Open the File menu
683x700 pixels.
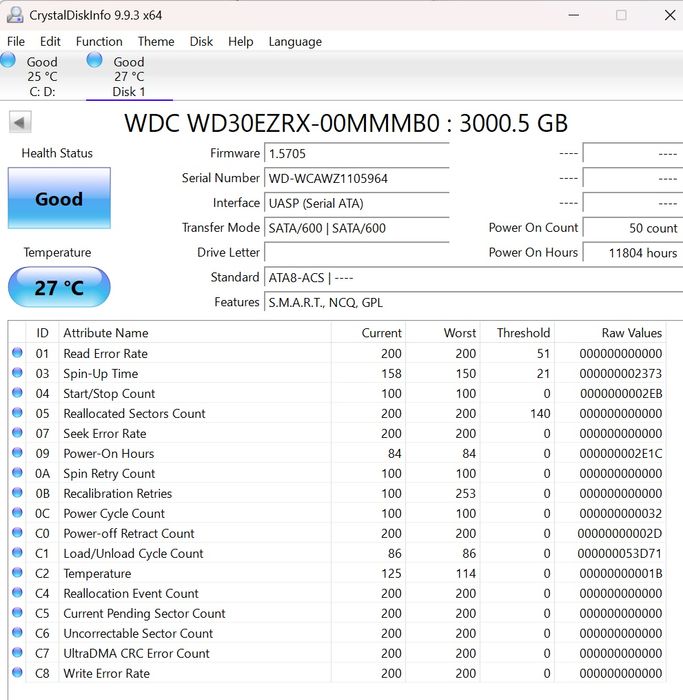16,42
